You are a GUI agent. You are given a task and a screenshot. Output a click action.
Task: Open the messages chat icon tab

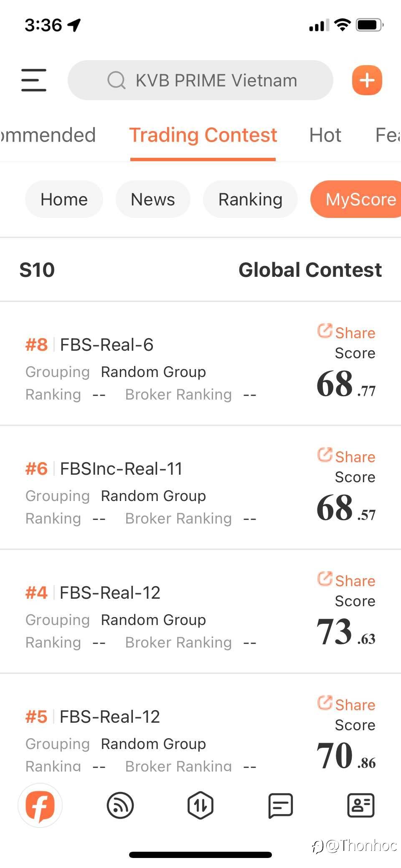(280, 805)
